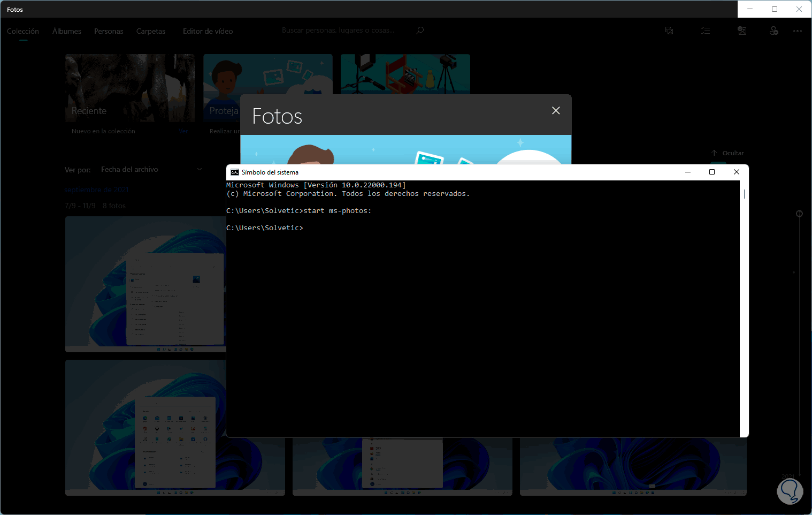812x515 pixels.
Task: Open the septiembre de 2021 link
Action: click(x=96, y=190)
